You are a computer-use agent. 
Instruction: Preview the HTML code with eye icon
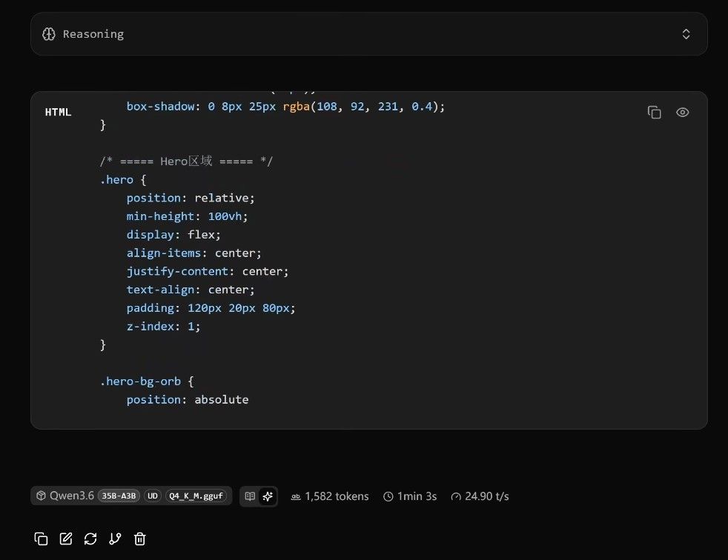[x=683, y=113]
